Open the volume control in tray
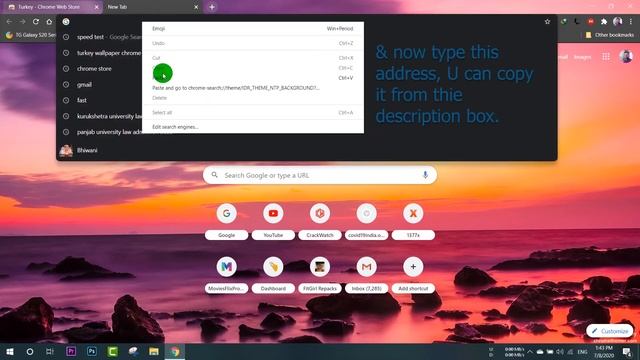Screen dimensions: 640x360 click(x=560, y=351)
